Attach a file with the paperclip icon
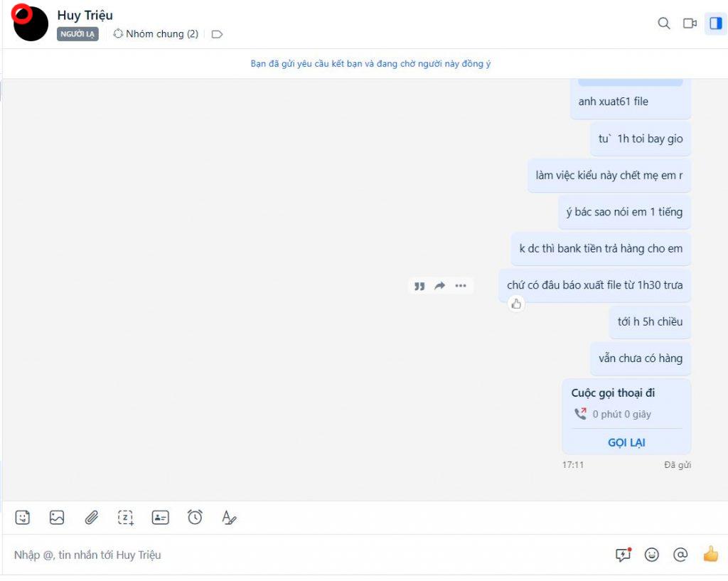The width and height of the screenshot is (728, 581). (92, 517)
